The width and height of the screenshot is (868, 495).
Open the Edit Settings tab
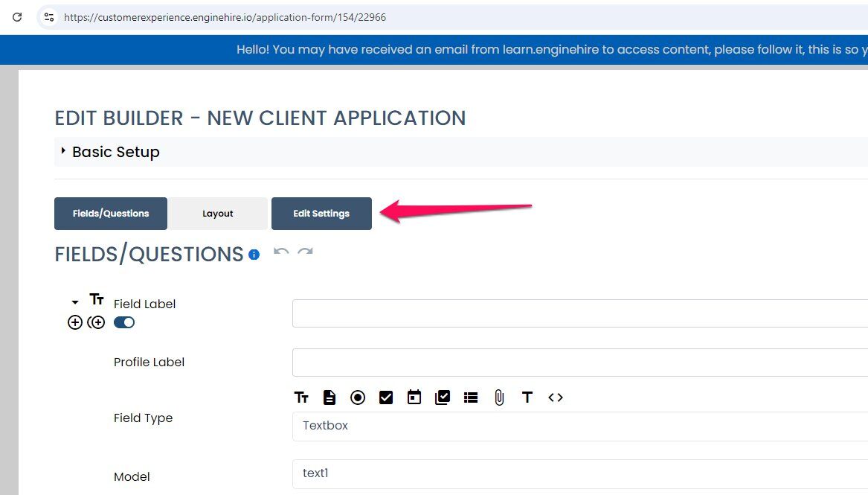click(321, 213)
